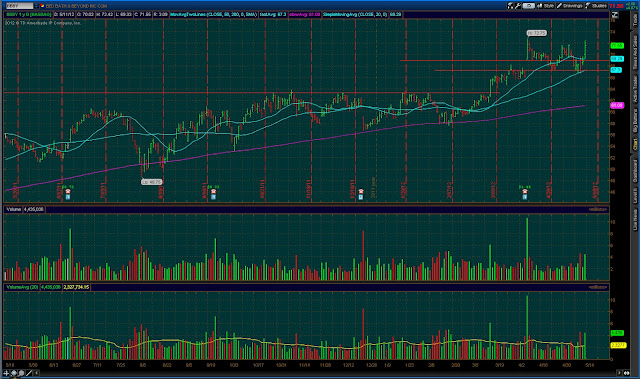Screen dimensions: 640x379
Task: Click the yellow volume average value tag
Action: coord(617,345)
